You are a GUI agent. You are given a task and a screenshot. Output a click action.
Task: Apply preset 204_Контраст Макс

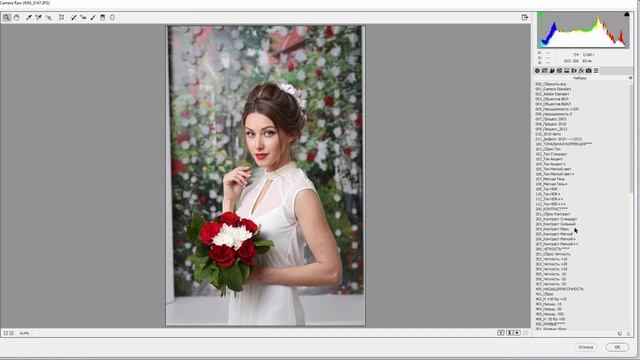[552, 229]
